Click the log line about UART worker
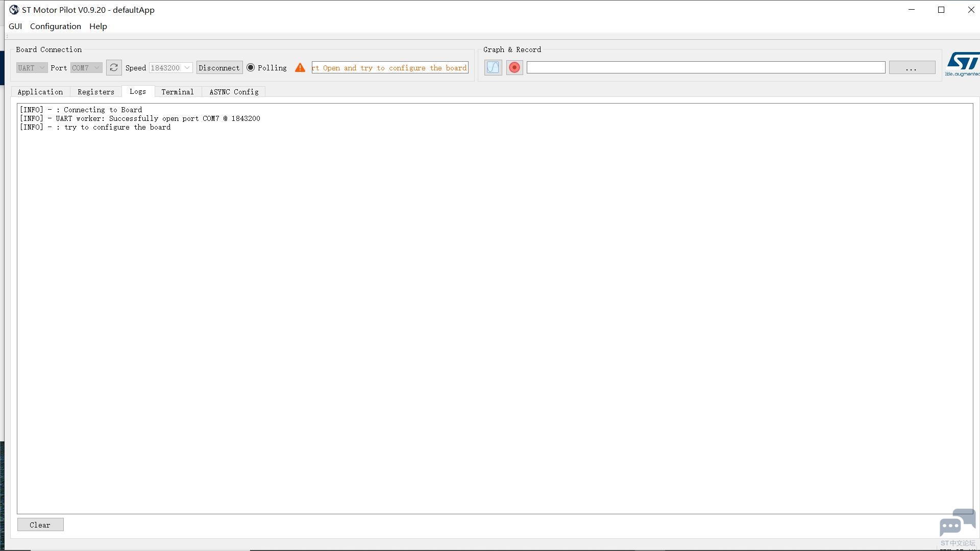 pos(140,118)
